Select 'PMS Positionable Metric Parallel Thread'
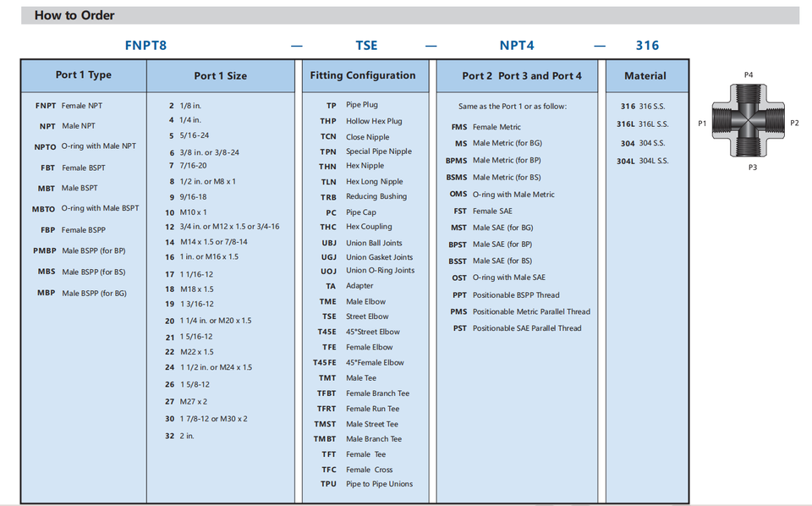812x506 pixels. [520, 311]
